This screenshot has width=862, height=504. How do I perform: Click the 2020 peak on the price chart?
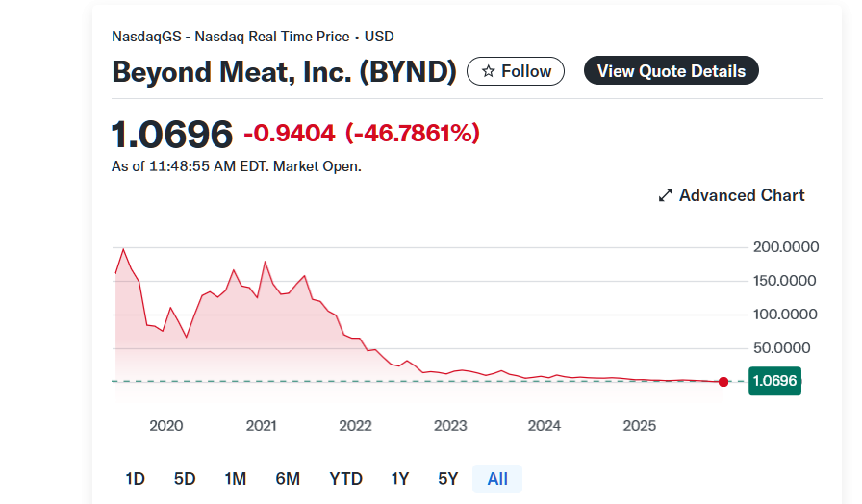[123, 249]
